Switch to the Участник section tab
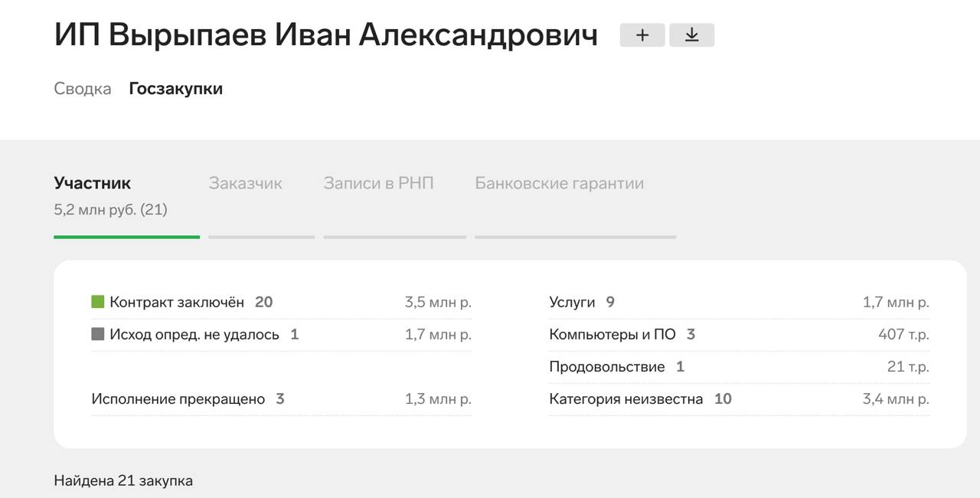980x498 pixels. (x=93, y=184)
